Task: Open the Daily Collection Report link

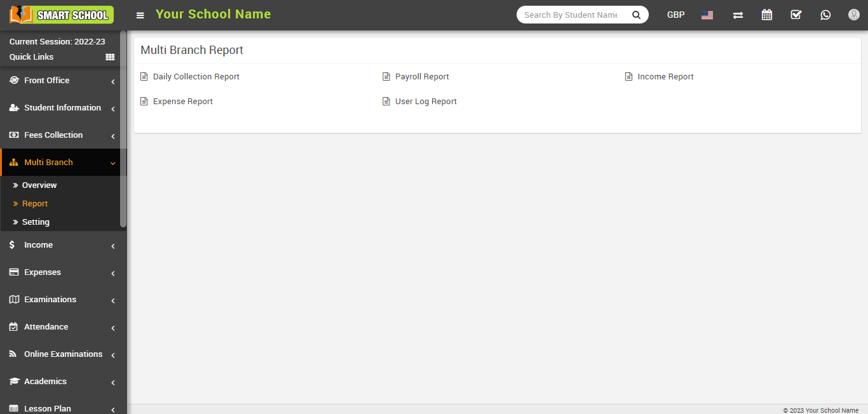Action: pyautogui.click(x=196, y=77)
